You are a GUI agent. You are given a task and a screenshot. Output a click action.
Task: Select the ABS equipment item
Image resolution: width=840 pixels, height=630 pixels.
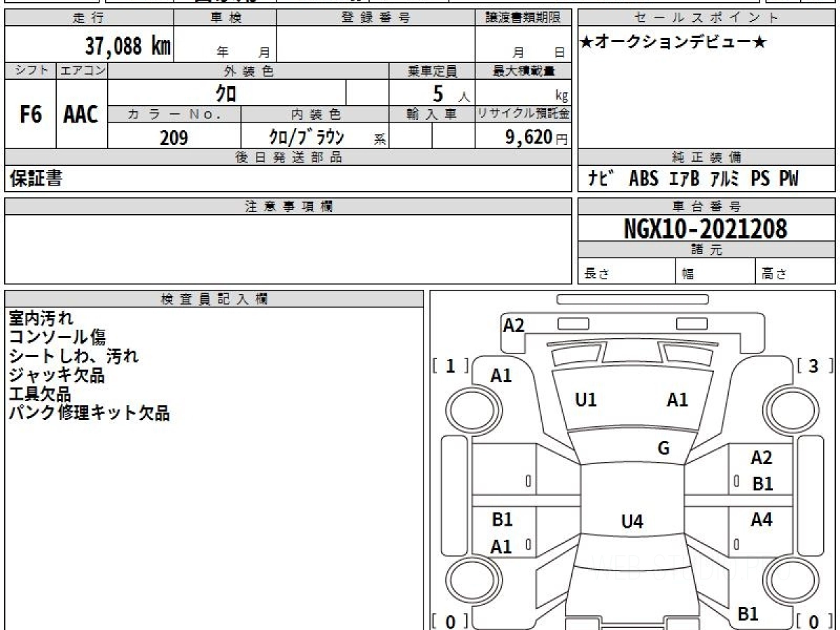click(643, 179)
